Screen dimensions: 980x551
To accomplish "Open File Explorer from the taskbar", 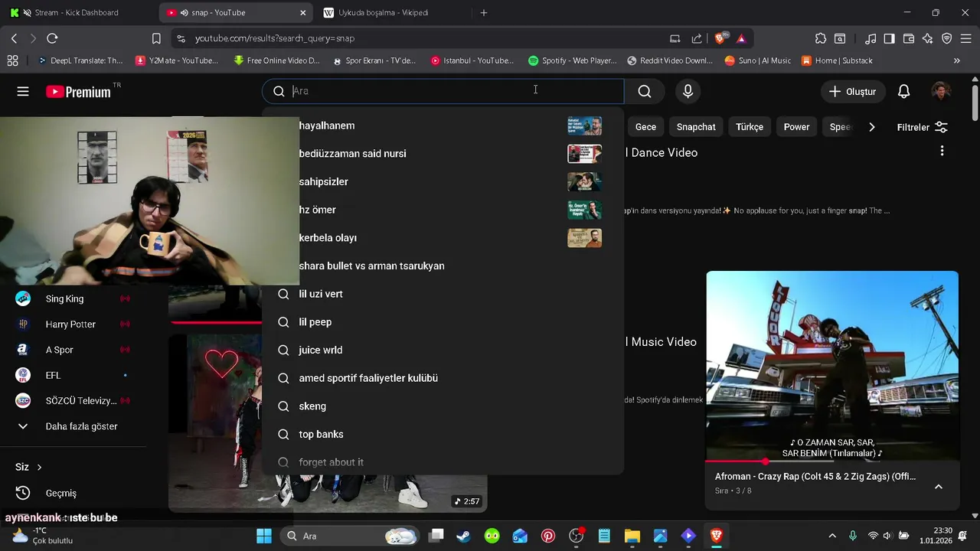I will tap(632, 536).
